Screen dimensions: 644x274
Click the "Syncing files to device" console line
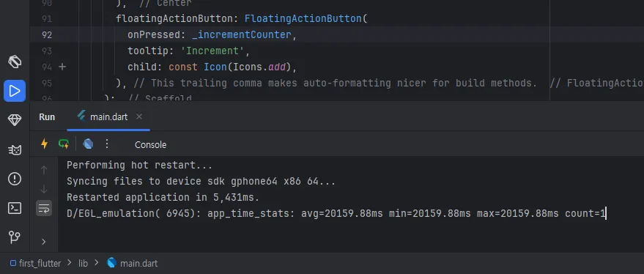pyautogui.click(x=201, y=181)
